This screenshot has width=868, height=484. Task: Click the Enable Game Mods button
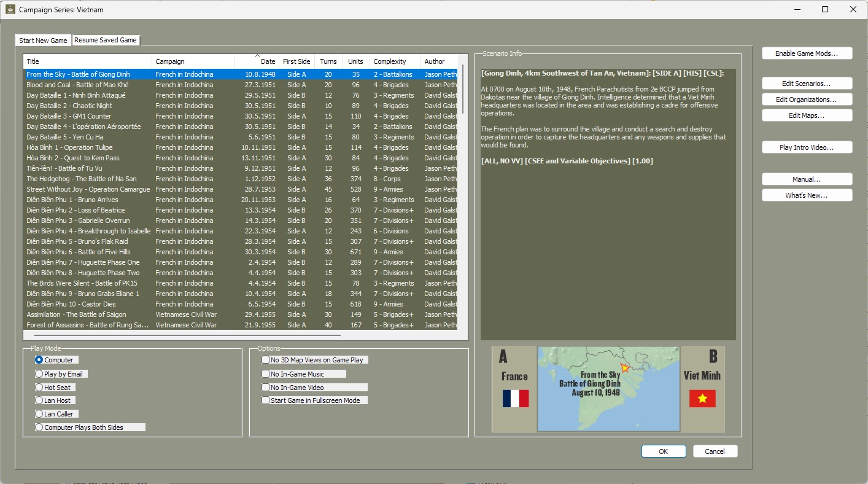(807, 53)
